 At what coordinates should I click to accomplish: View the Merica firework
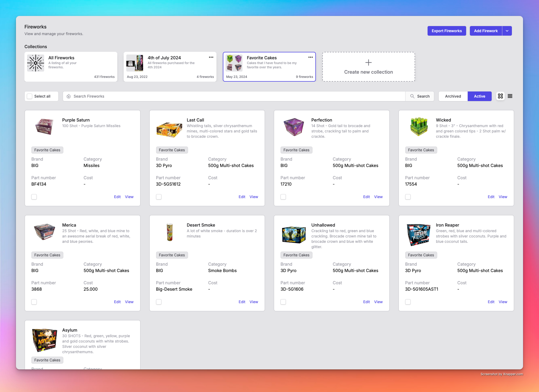129,302
